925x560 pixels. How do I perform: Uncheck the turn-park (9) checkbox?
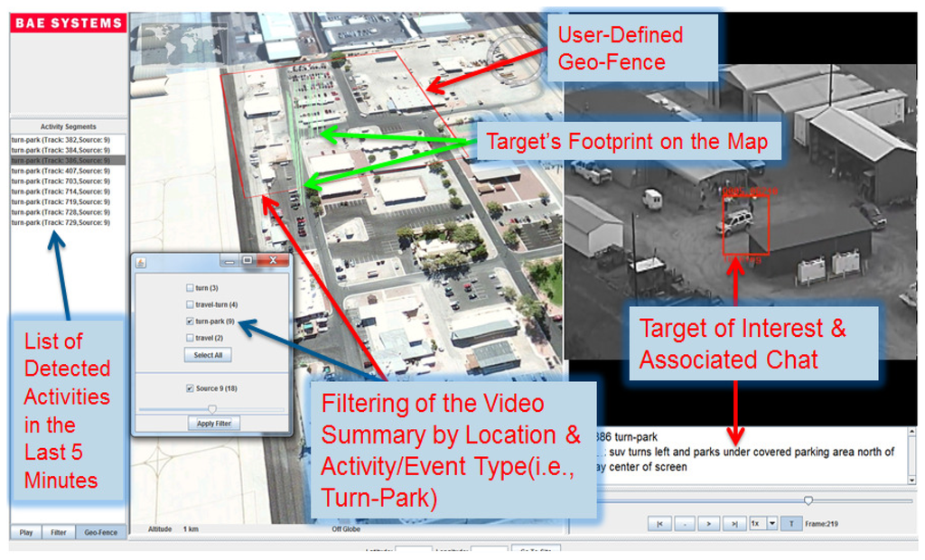[x=190, y=322]
